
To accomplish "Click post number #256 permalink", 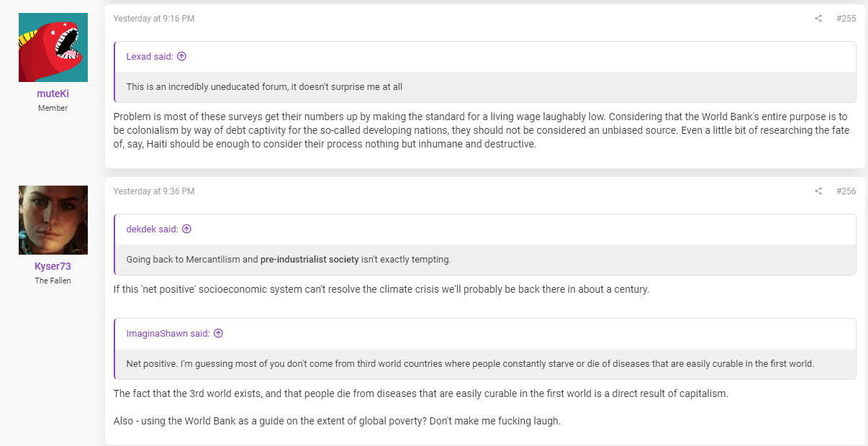I will click(846, 191).
